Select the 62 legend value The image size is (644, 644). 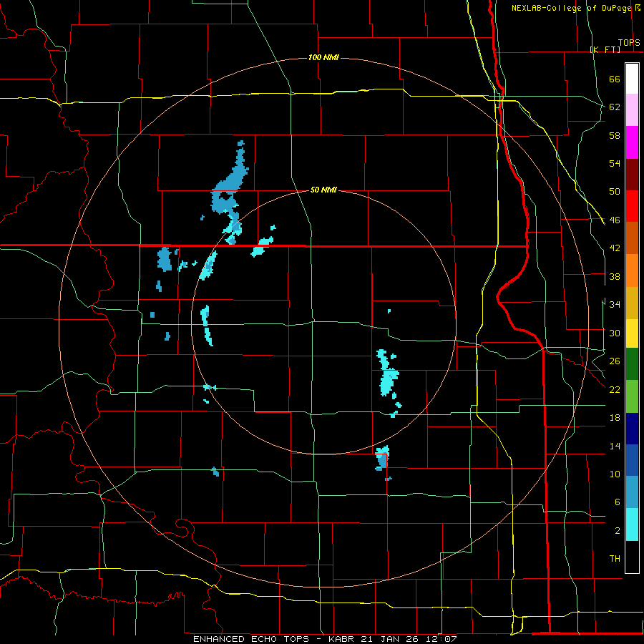(615, 107)
